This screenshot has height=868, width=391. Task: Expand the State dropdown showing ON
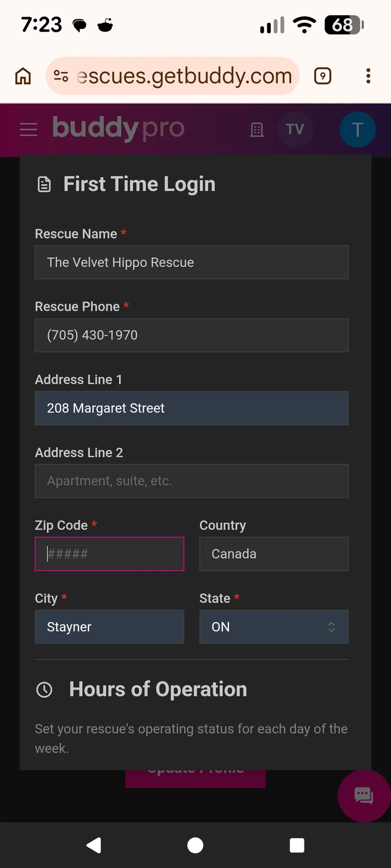coord(274,627)
